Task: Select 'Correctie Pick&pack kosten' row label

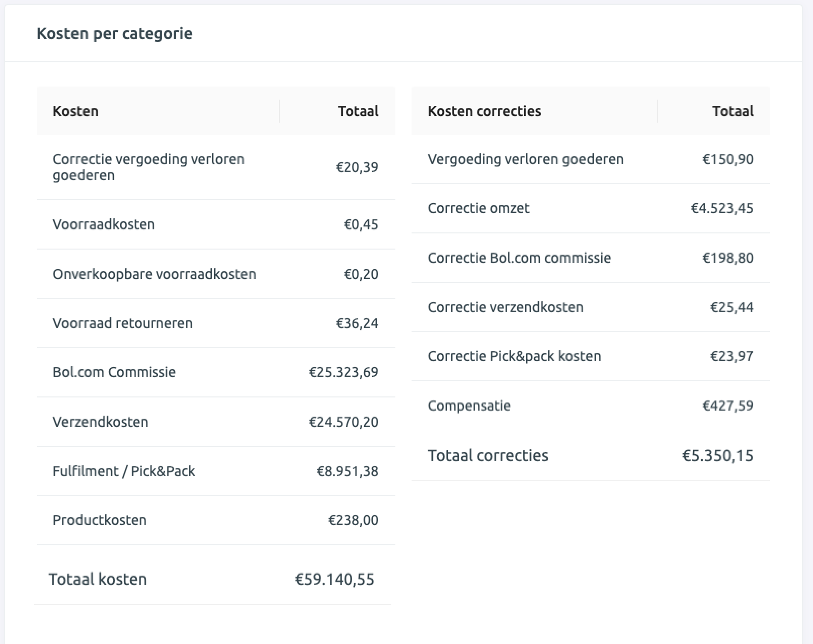Action: click(x=514, y=356)
